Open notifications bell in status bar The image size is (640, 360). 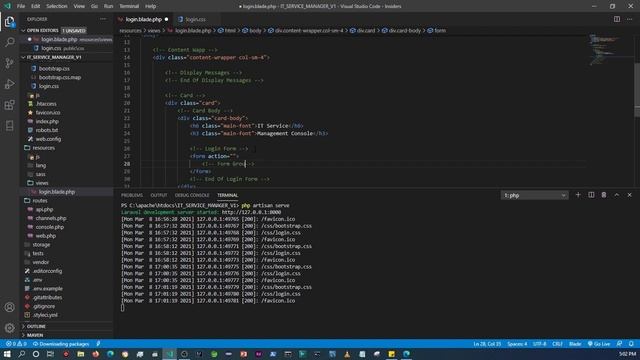(631, 344)
